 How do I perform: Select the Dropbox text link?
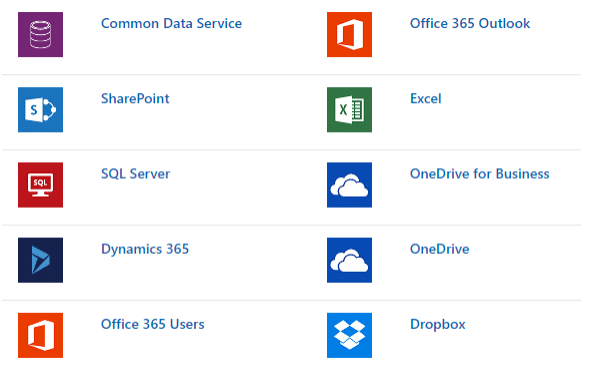(x=437, y=325)
